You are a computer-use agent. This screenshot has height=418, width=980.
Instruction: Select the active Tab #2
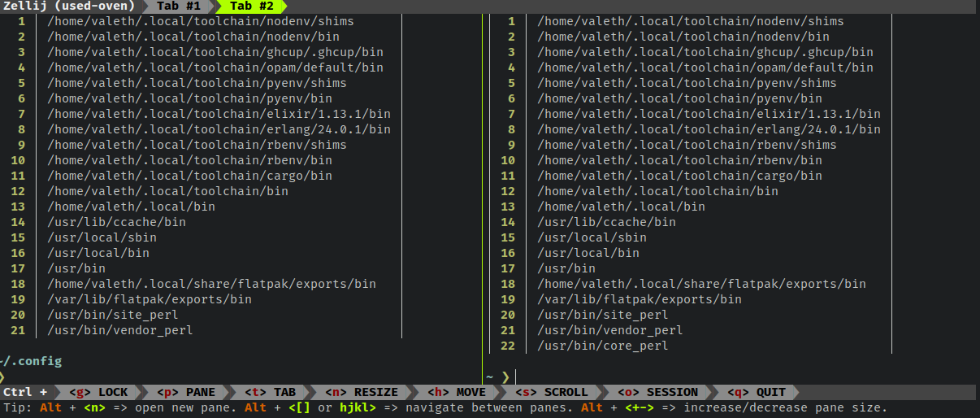(x=252, y=6)
